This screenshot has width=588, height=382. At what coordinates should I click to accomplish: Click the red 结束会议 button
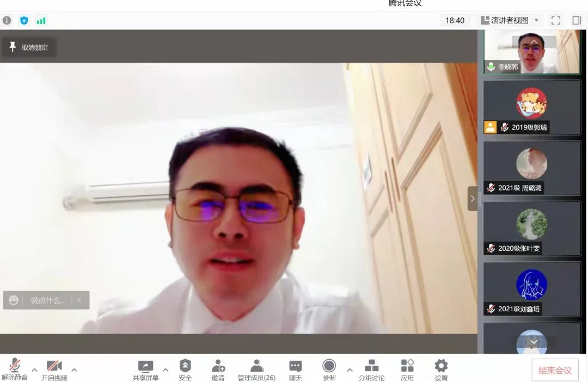click(x=555, y=371)
